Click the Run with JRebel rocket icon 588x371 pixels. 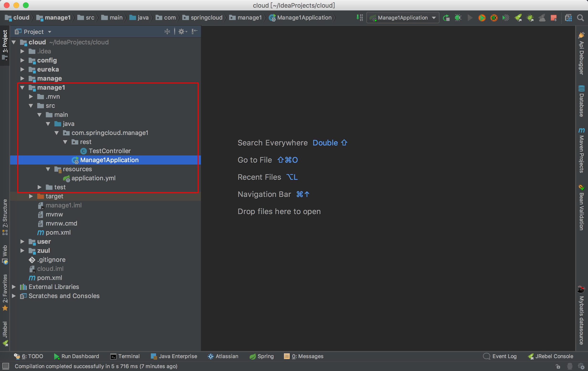click(x=518, y=18)
